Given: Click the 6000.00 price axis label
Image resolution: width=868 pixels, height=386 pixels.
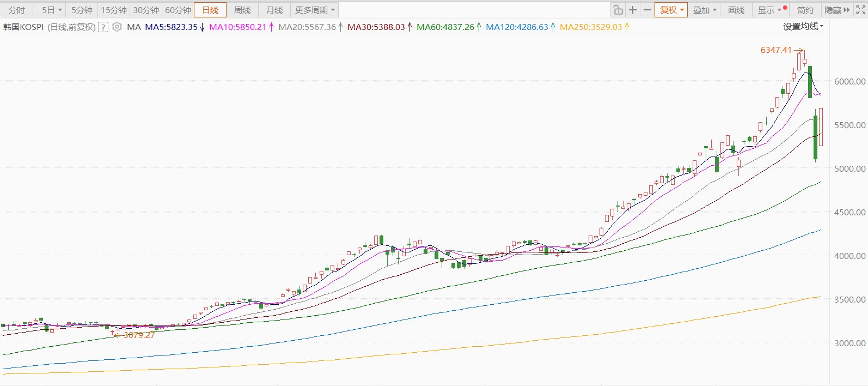Looking at the screenshot, I should (849, 81).
